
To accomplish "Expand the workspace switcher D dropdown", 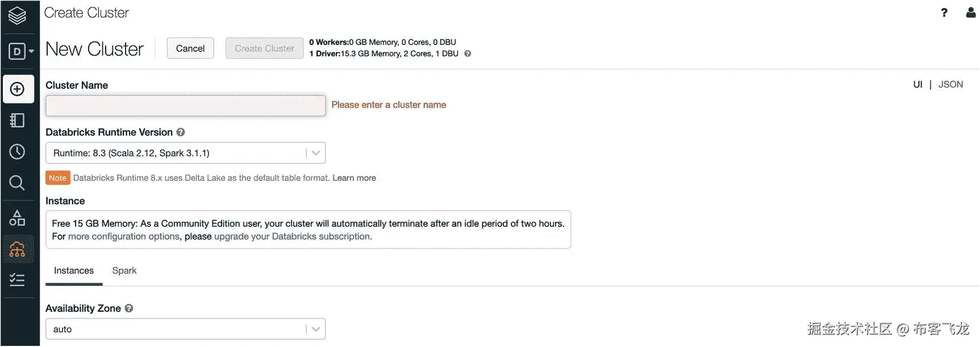I will pos(21,52).
